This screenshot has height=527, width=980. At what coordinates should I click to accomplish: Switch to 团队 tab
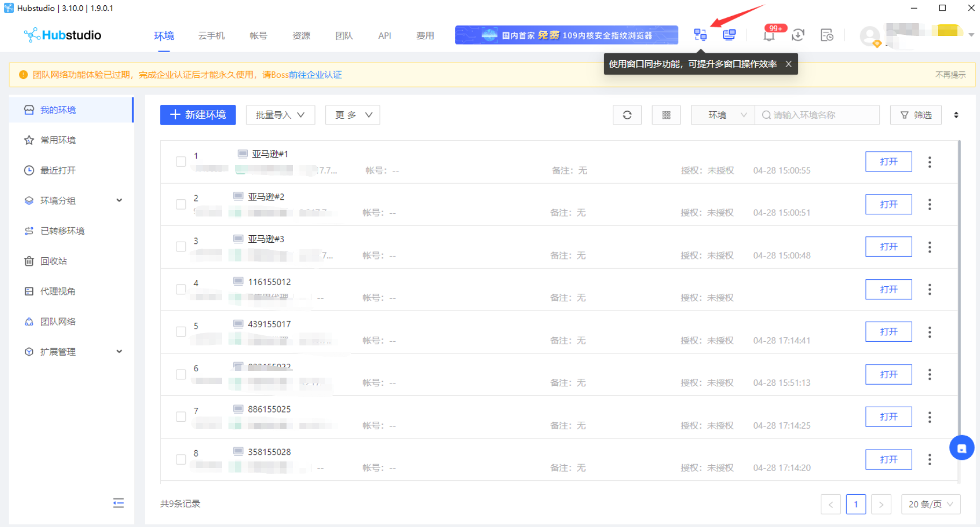pyautogui.click(x=344, y=35)
